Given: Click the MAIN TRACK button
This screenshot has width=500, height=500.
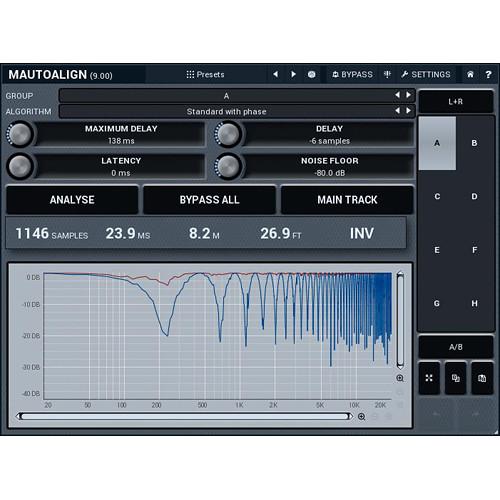Looking at the screenshot, I should click(347, 200).
